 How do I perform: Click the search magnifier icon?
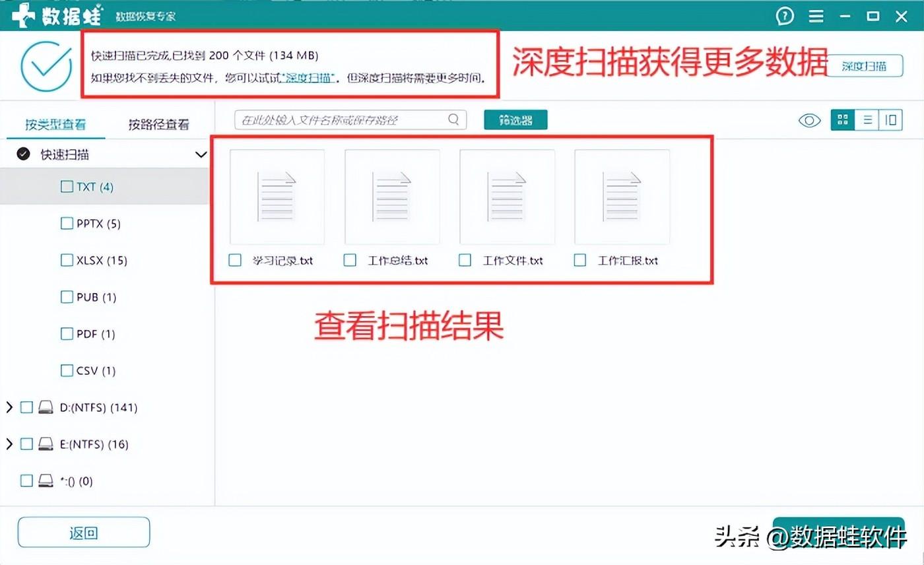pos(453,119)
